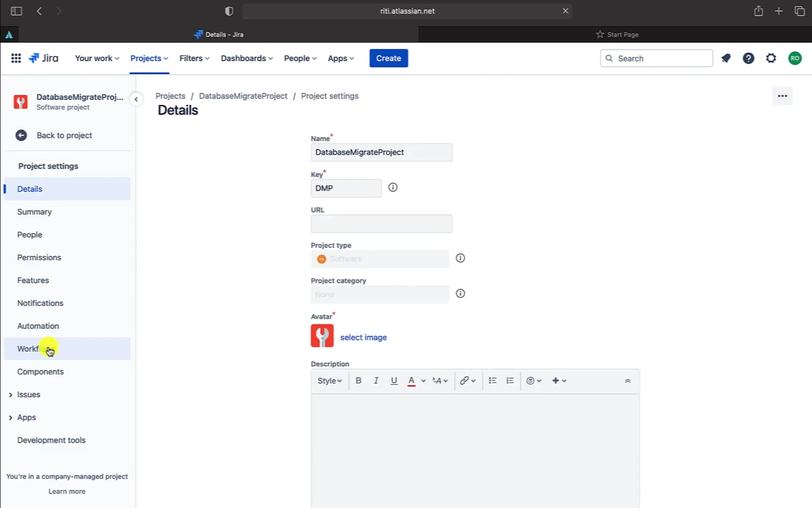Click the Name input field
The image size is (812, 508).
click(x=382, y=152)
